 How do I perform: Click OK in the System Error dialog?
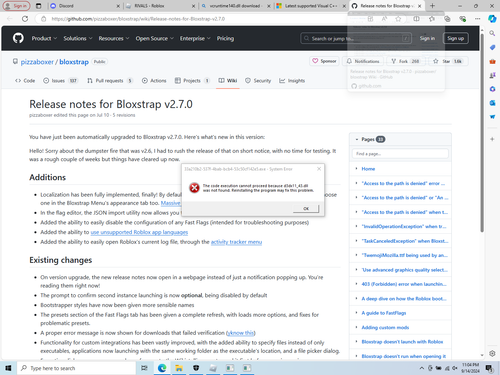(x=306, y=209)
